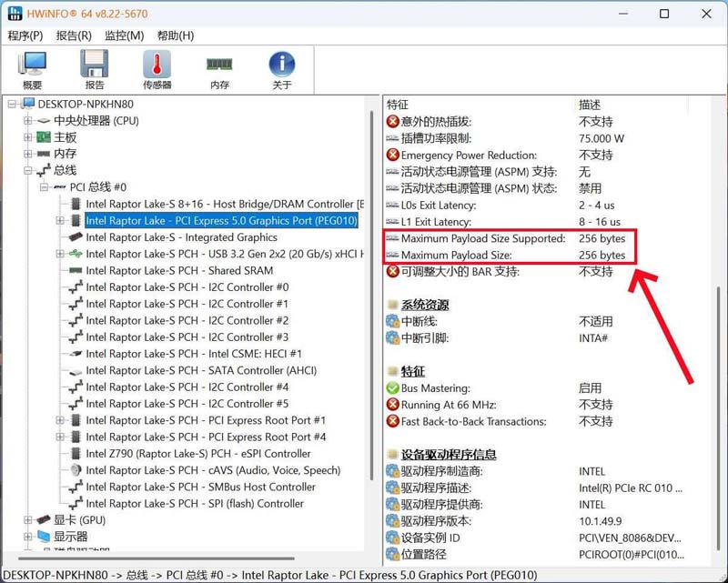Open the 程序(P) menu
The height and width of the screenshot is (583, 728).
click(x=25, y=35)
